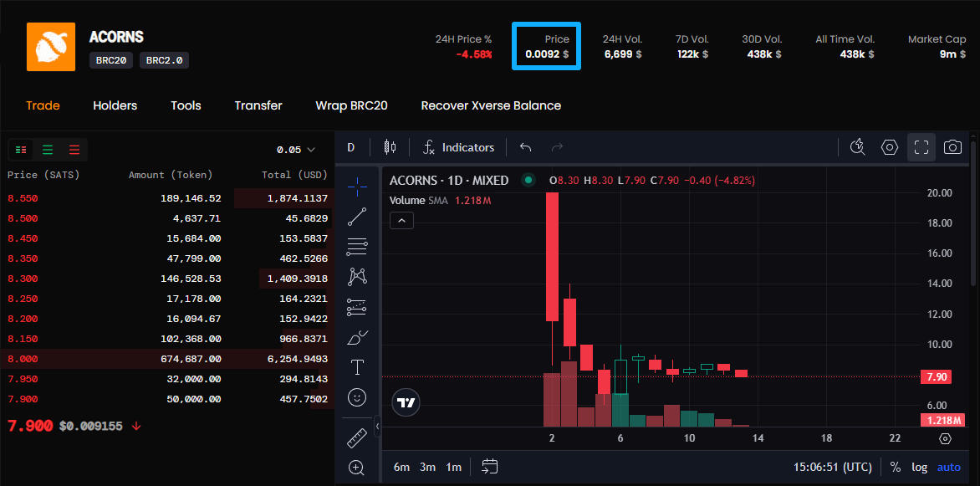Open candlestick chart type selector
The width and height of the screenshot is (980, 486).
tap(390, 147)
